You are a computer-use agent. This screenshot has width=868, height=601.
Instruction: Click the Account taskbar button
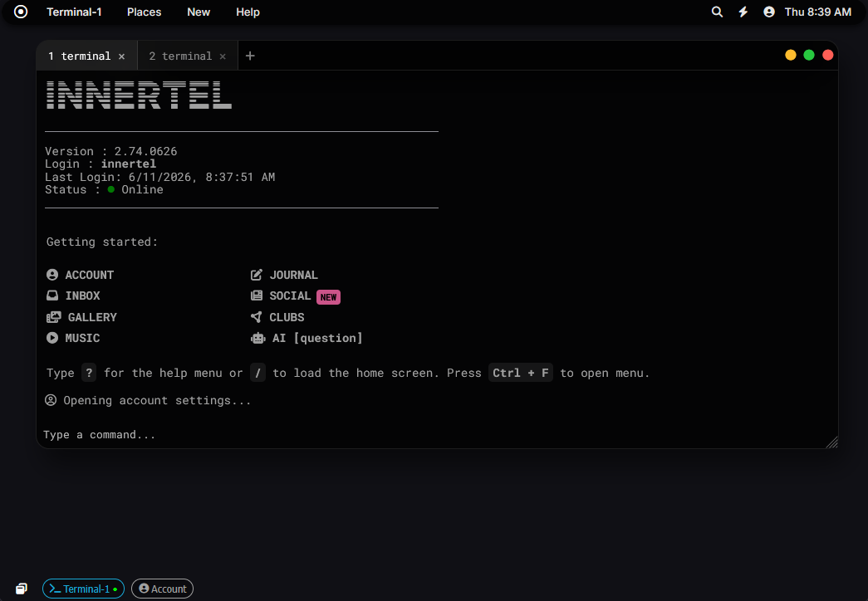click(162, 589)
